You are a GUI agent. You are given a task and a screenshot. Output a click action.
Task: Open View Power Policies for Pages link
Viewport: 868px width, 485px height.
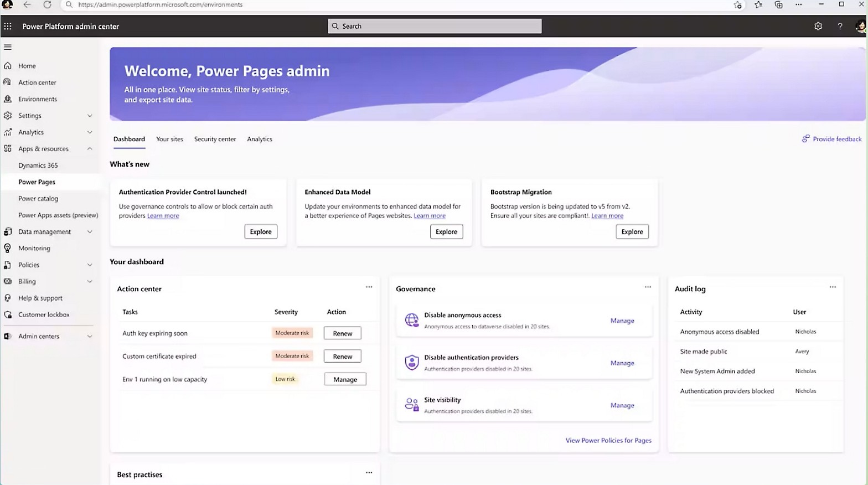pyautogui.click(x=608, y=440)
